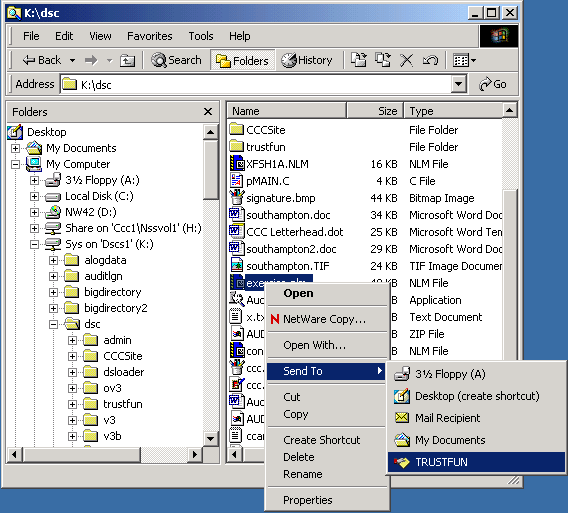Open the Views dropdown toolbar button
568x513 pixels.
point(464,60)
